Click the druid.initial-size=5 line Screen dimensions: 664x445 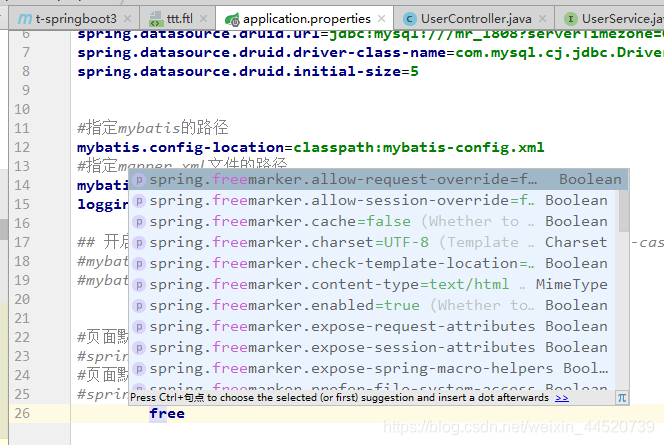[x=248, y=71]
